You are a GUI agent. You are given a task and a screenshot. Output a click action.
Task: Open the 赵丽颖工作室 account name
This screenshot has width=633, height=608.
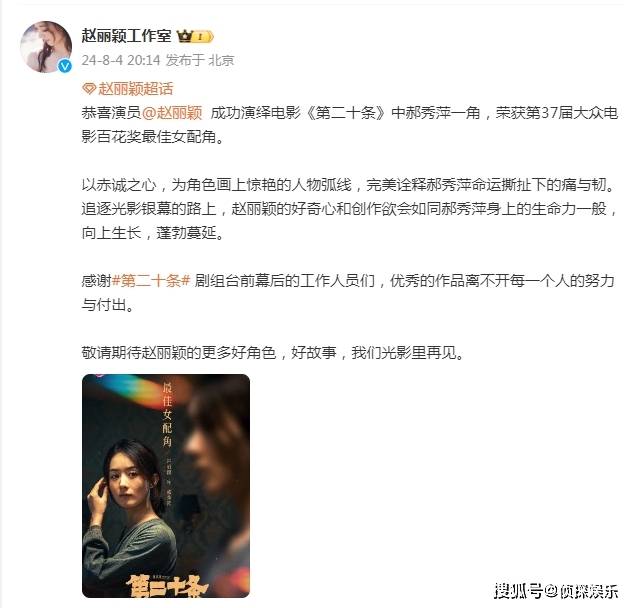click(x=127, y=36)
